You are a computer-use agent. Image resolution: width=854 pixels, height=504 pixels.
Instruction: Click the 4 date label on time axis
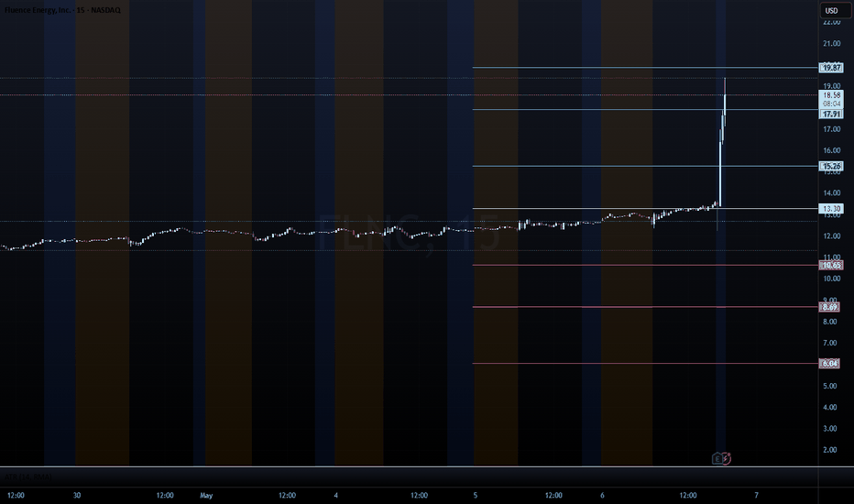pos(335,495)
